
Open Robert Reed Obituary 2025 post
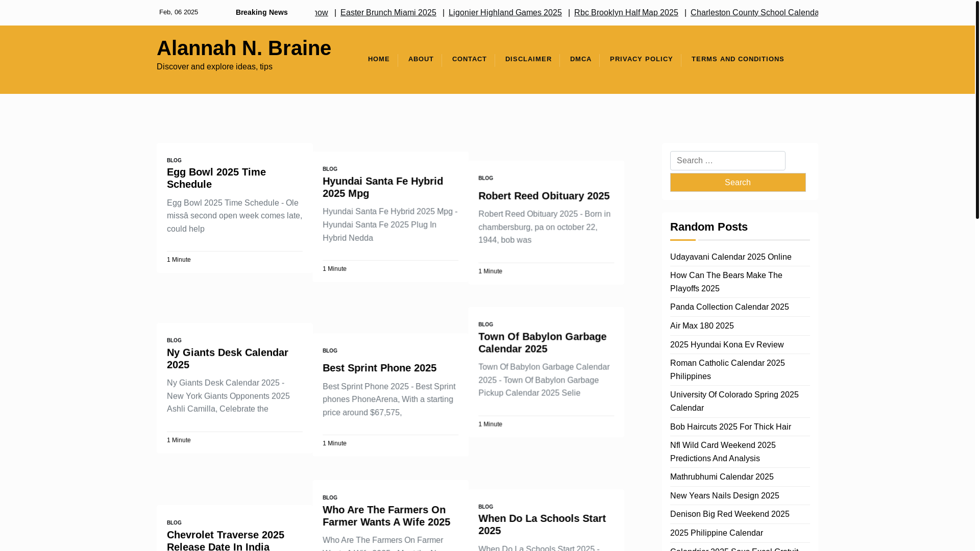tap(544, 196)
